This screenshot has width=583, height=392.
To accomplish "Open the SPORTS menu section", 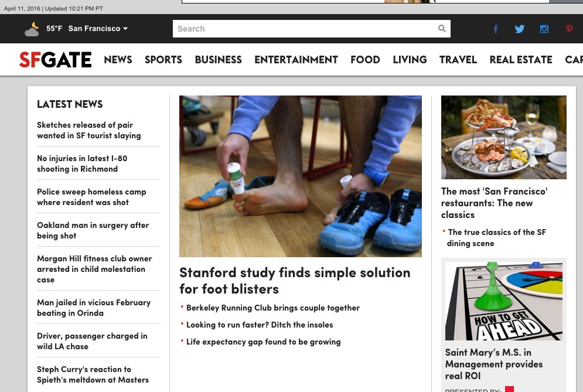I will tap(163, 60).
